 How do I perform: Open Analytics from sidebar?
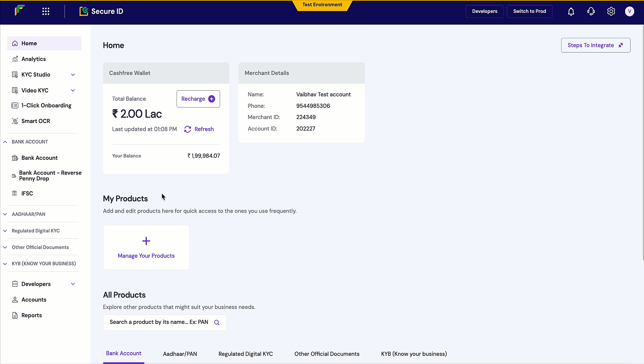[44, 59]
